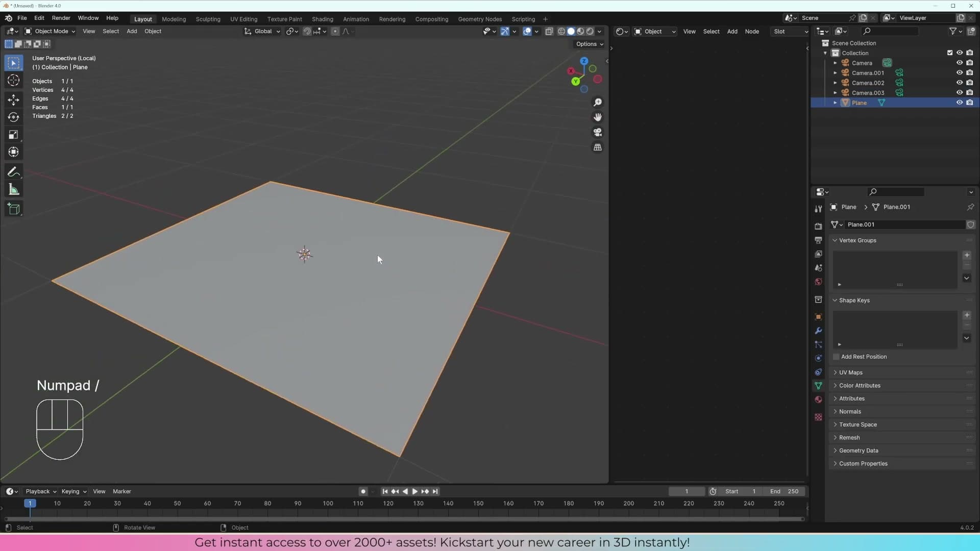Switch to wireframe viewport shading
Viewport: 980px width, 551px height.
coord(561,32)
